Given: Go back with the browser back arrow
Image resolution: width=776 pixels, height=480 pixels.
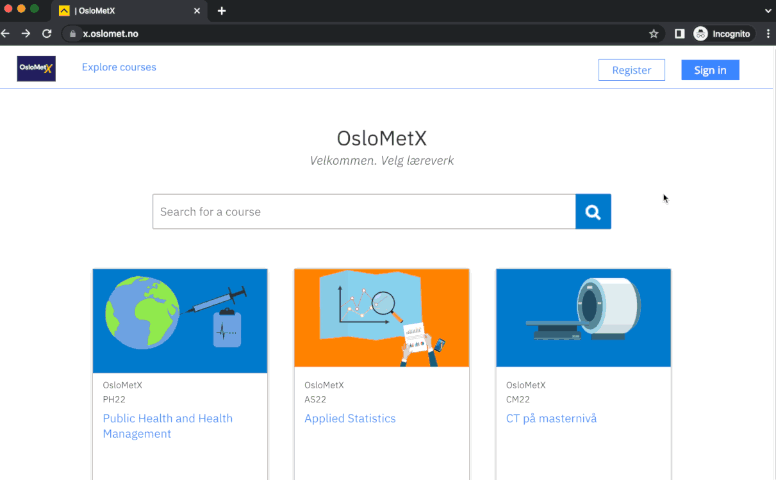Looking at the screenshot, I should pos(6,34).
